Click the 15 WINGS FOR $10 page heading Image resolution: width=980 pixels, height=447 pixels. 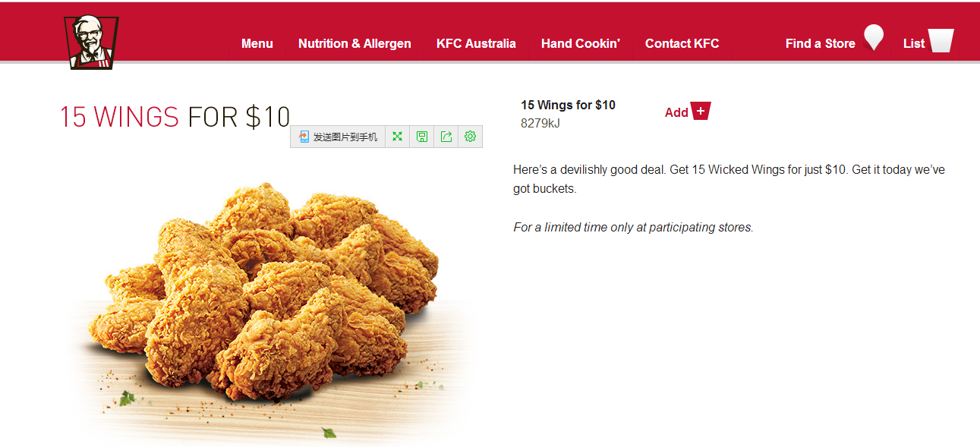pyautogui.click(x=175, y=116)
